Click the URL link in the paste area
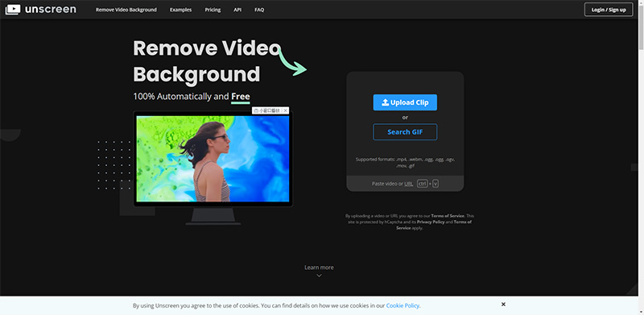Viewport: 644px width, 315px height. 409,184
